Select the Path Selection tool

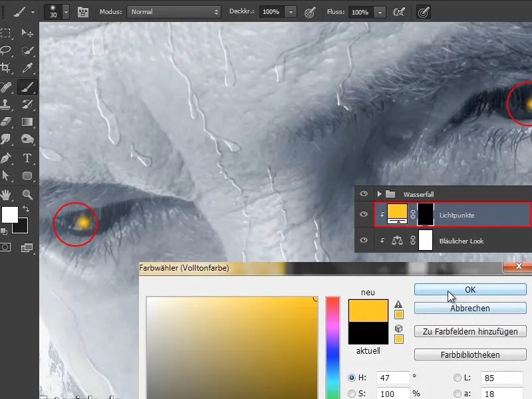click(6, 176)
